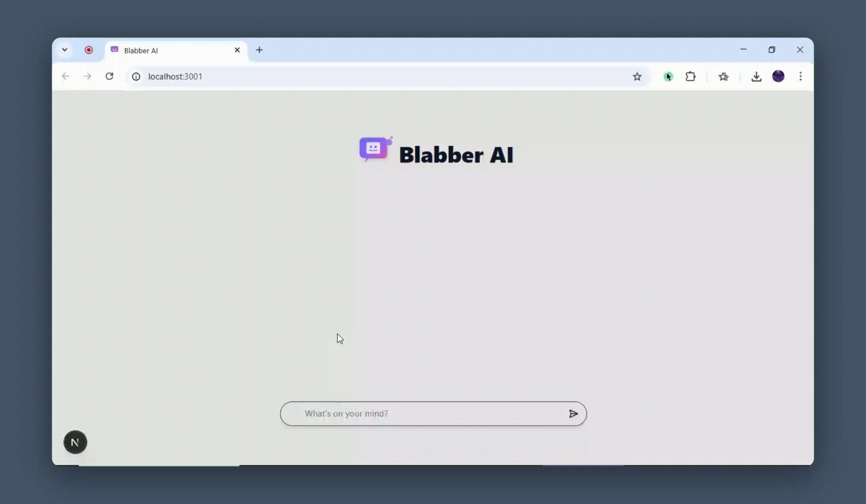Click the starred extension icon with sparkle
Screen dimensions: 866x504
pyautogui.click(x=724, y=77)
